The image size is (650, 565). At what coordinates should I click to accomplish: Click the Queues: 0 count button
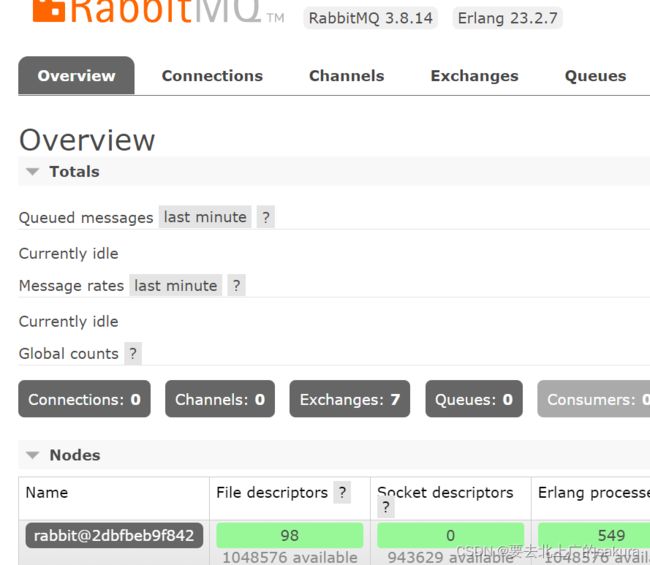coord(474,399)
